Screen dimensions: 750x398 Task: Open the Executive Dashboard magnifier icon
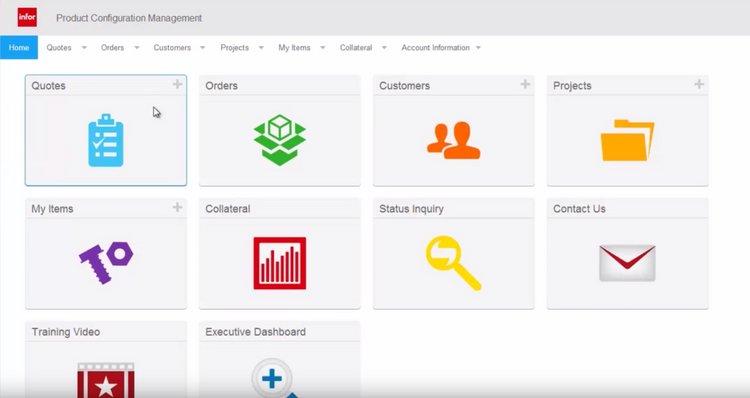(274, 378)
